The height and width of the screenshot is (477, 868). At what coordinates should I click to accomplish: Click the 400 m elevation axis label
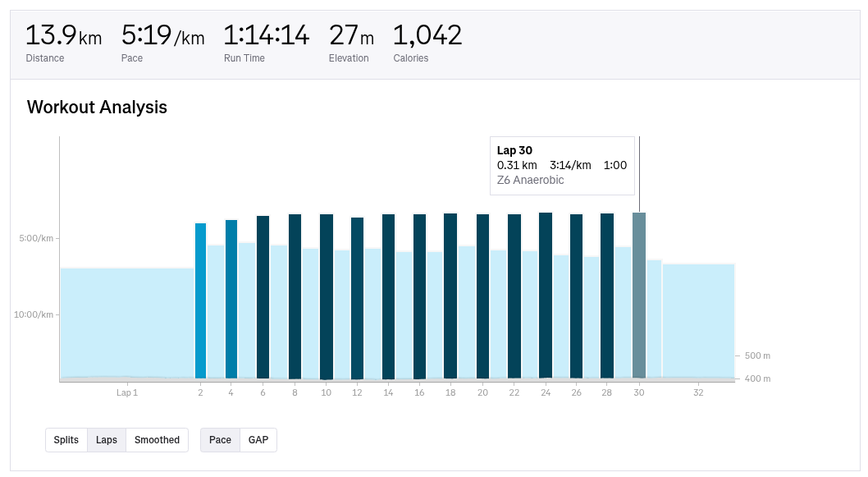(757, 379)
